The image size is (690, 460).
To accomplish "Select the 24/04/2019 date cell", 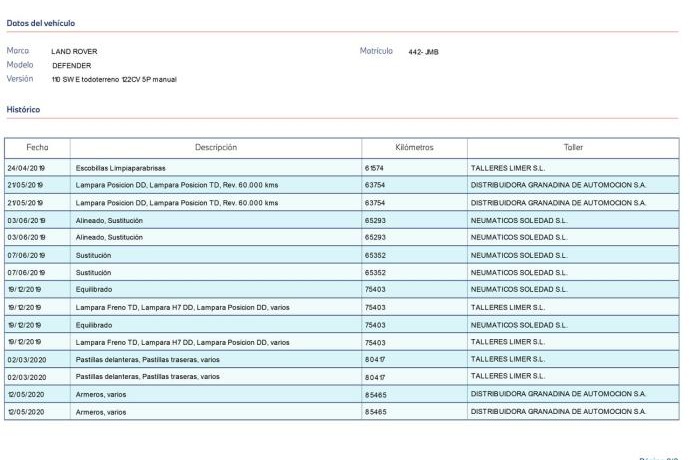I will coord(26,168).
